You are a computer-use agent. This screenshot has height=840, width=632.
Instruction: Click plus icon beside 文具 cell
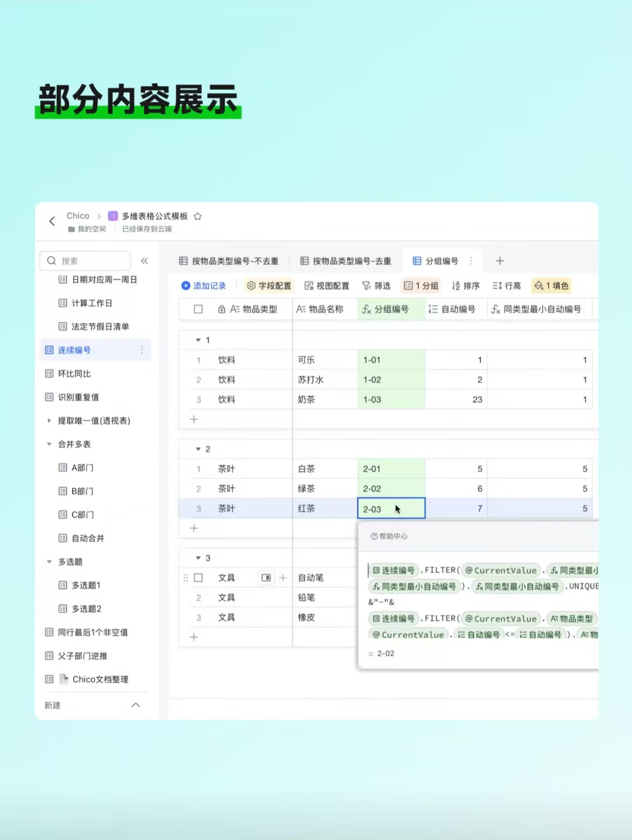283,578
